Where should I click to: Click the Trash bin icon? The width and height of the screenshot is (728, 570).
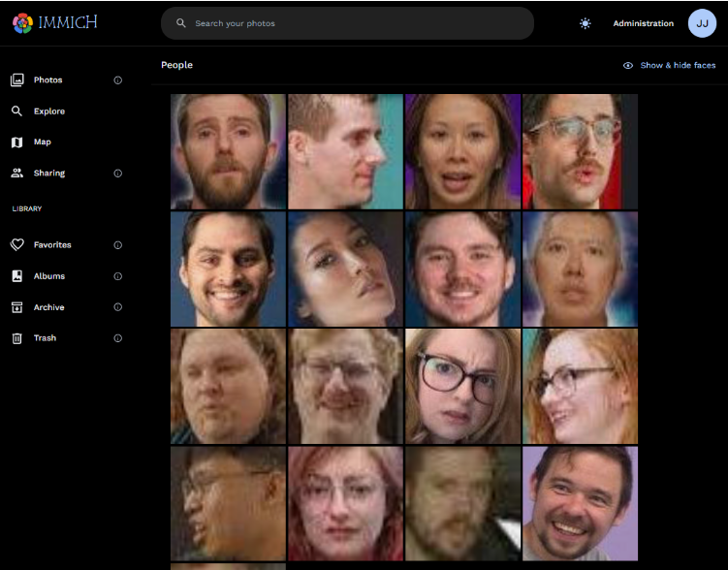pos(16,338)
